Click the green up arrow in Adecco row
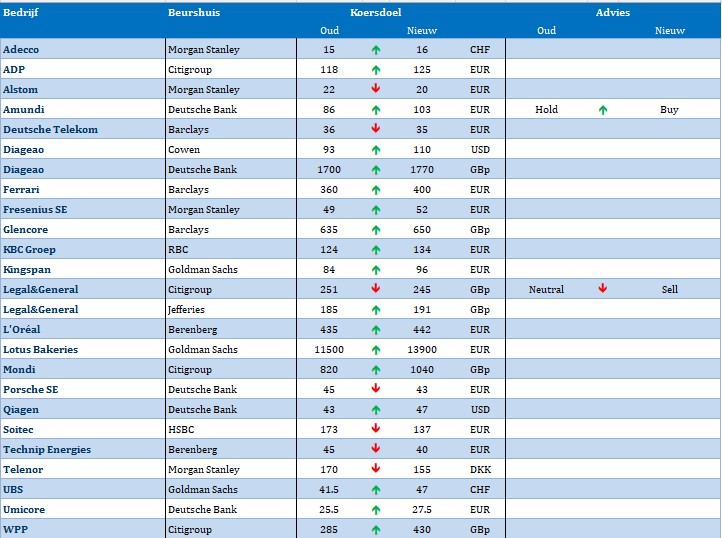The image size is (722, 538). coord(376,50)
